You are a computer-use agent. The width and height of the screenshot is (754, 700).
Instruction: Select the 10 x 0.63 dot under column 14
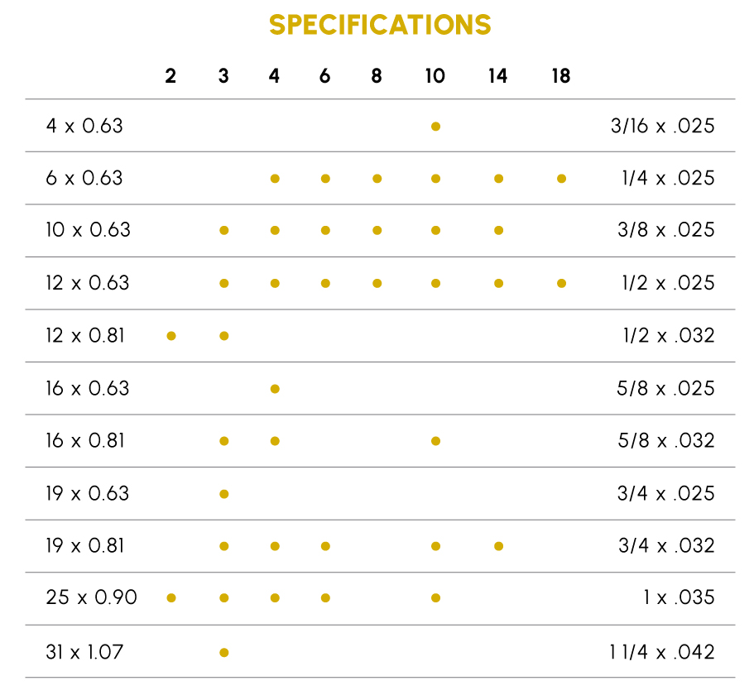point(498,231)
